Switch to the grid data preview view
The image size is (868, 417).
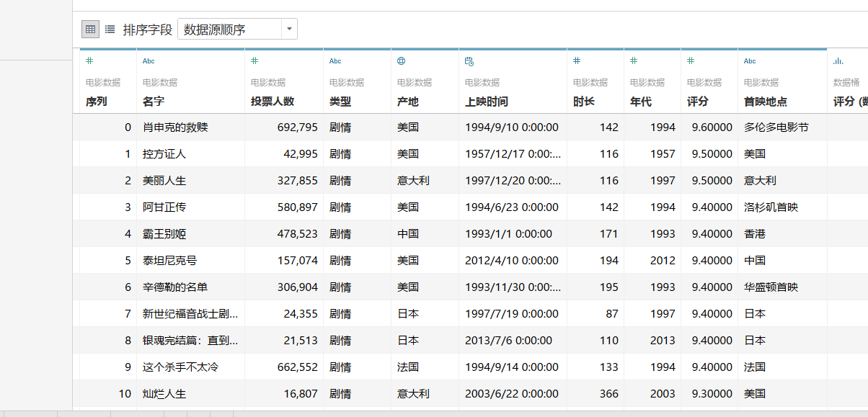point(90,29)
